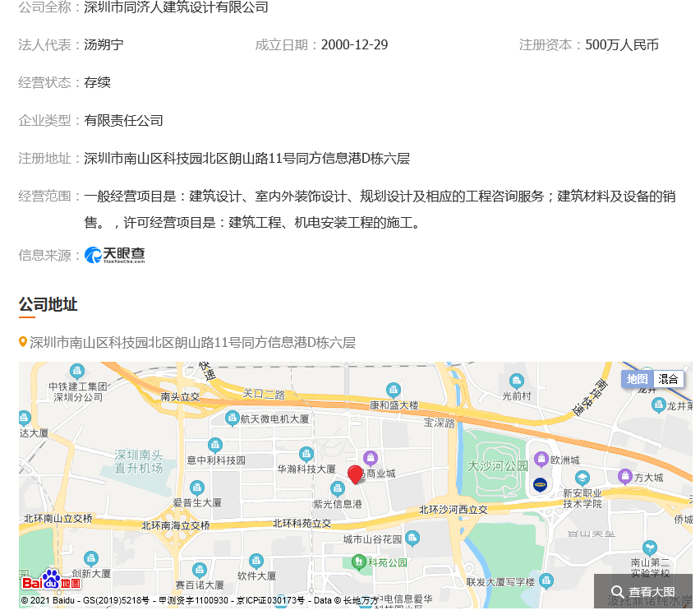Viewport: 700px width, 615px height.
Task: Click the 注册地址 value text
Action: [x=246, y=159]
